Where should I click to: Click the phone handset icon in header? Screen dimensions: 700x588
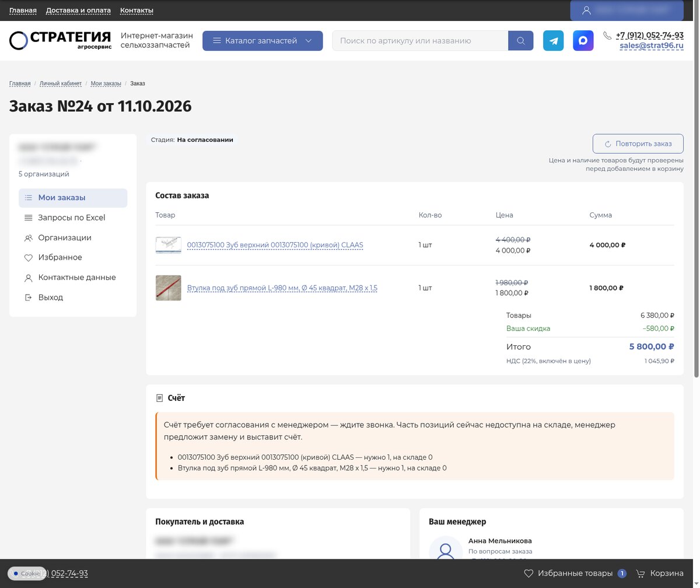[608, 36]
